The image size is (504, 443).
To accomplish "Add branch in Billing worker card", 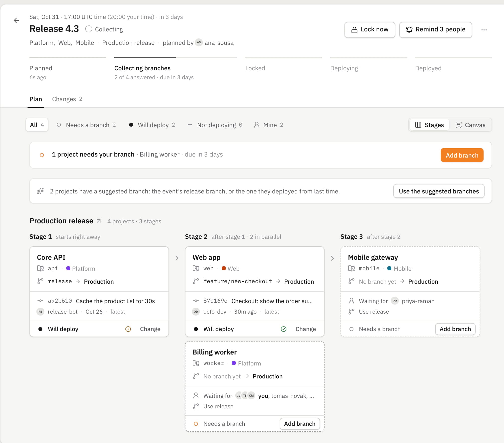I will point(300,424).
